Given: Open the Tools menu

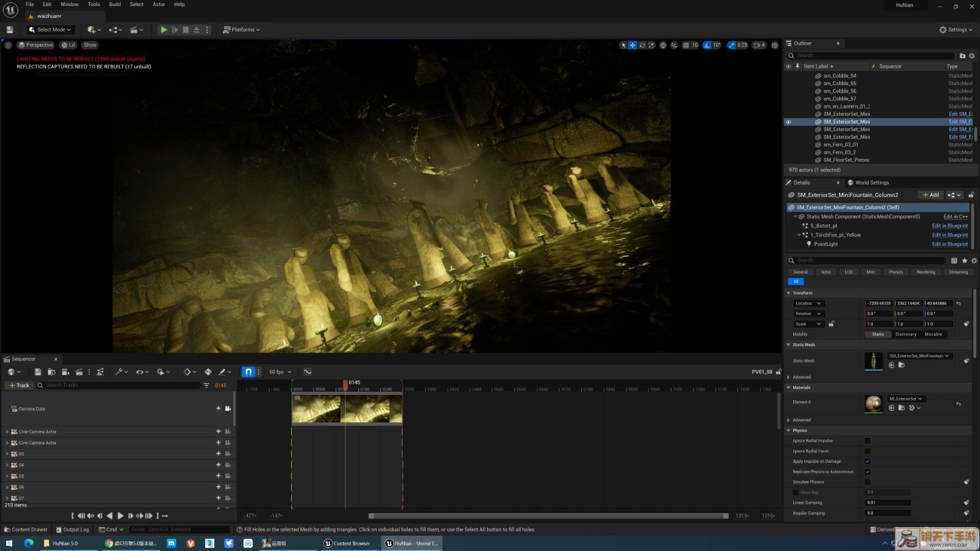Looking at the screenshot, I should [x=94, y=4].
